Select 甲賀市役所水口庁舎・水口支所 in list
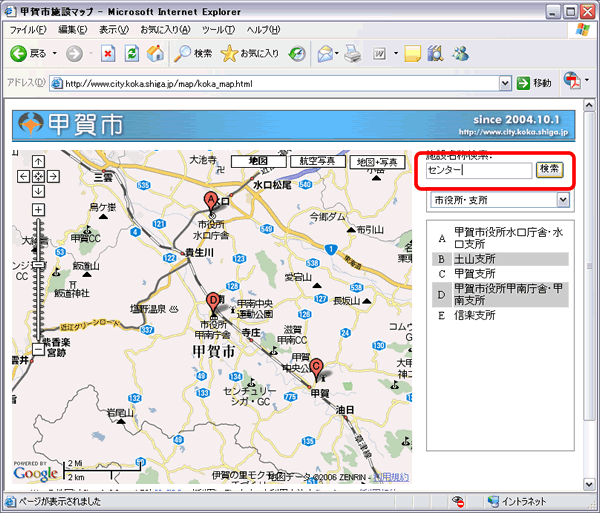This screenshot has height=513, width=600. point(501,238)
